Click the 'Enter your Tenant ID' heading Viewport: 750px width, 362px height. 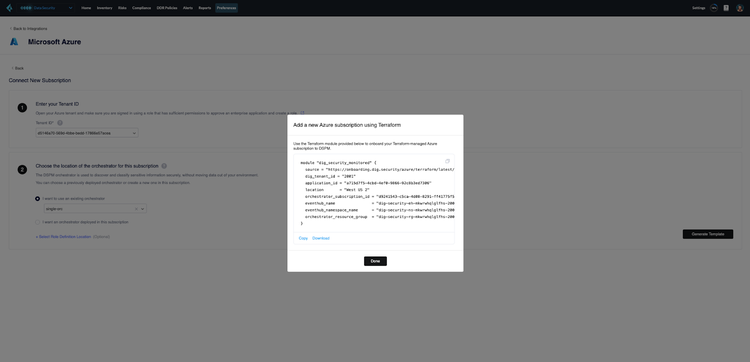tap(57, 104)
